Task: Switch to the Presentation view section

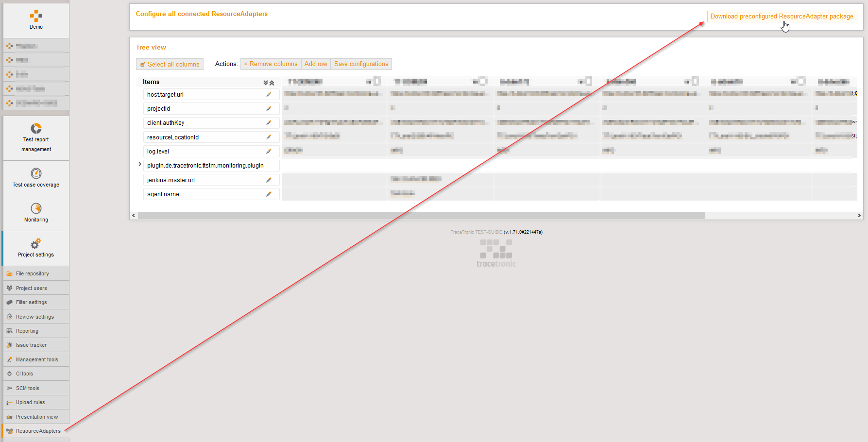Action: pyautogui.click(x=36, y=417)
